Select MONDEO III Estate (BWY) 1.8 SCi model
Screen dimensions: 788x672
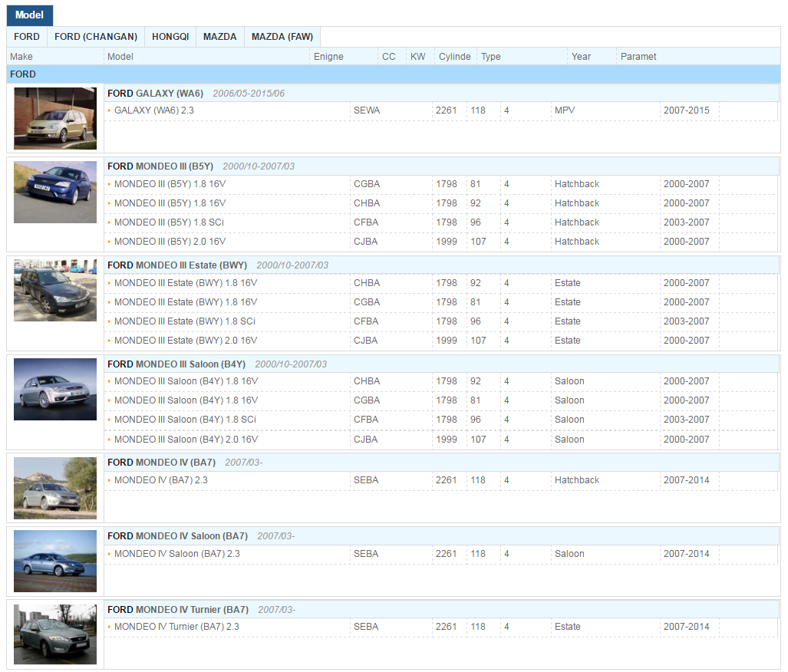(184, 321)
